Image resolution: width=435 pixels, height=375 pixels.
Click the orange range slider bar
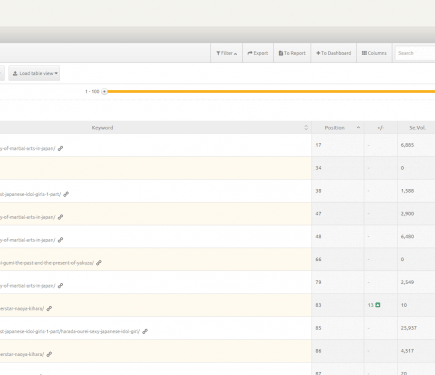271,91
